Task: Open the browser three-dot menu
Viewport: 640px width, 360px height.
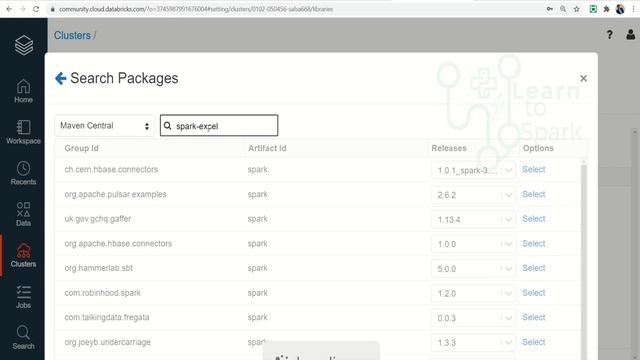Action: pyautogui.click(x=633, y=9)
